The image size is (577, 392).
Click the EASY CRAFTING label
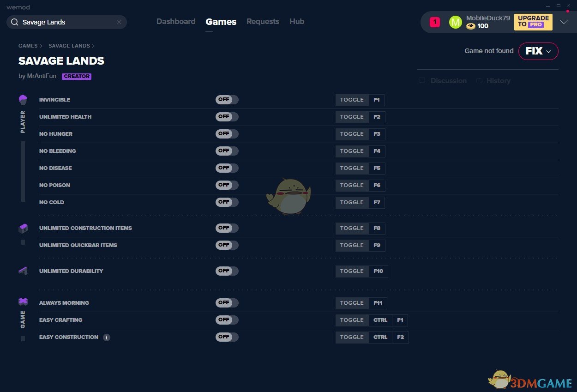coord(61,320)
